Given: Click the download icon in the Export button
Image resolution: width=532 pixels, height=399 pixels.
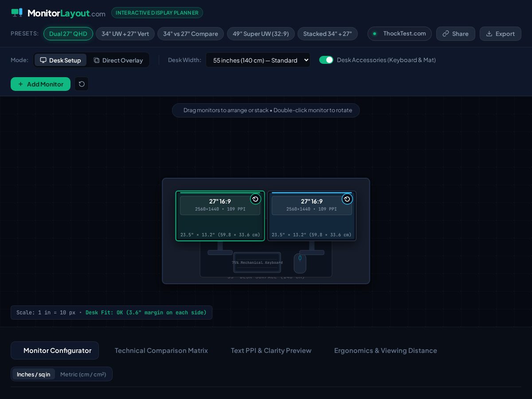Looking at the screenshot, I should click(x=489, y=34).
